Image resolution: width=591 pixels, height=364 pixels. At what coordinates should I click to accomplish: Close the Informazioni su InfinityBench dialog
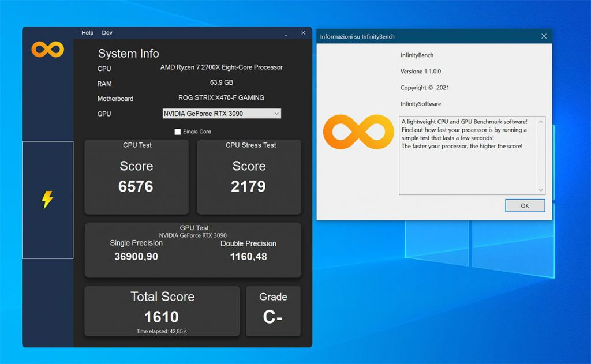point(544,36)
